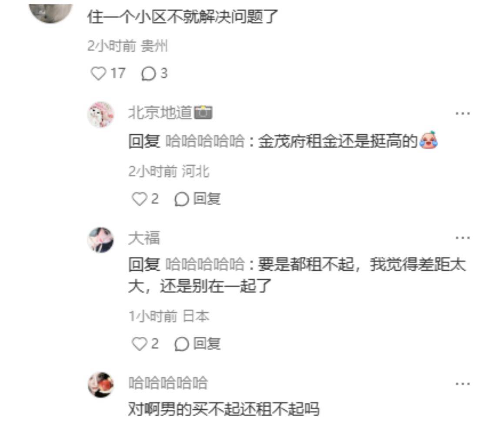Screen dimensions: 504x421
Task: Open the top commenter's gray avatar
Action: (51, 13)
